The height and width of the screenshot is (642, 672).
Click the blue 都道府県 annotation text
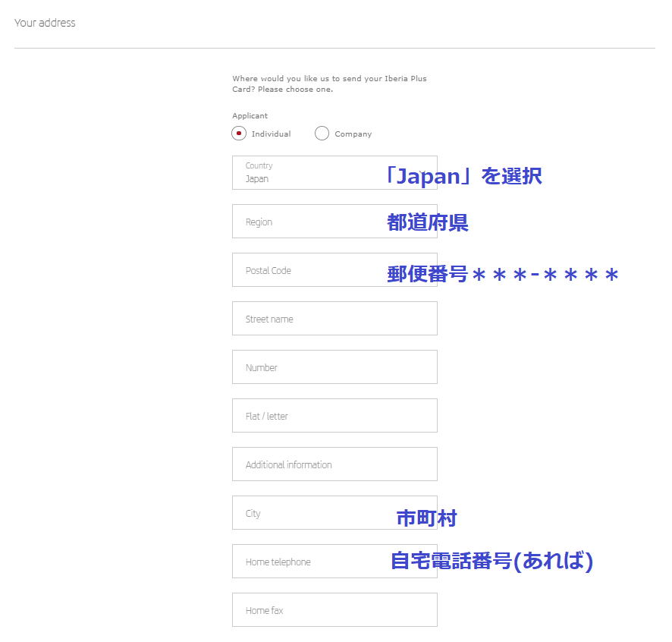428,223
